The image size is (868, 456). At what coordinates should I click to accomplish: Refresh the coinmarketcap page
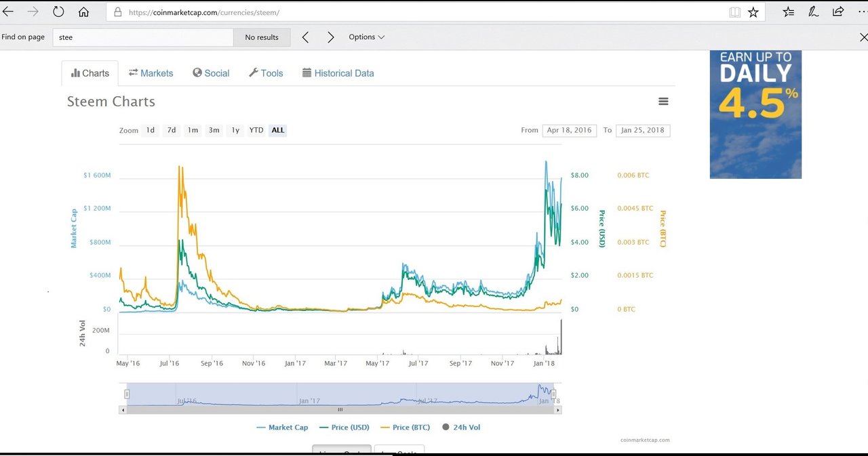pyautogui.click(x=58, y=12)
